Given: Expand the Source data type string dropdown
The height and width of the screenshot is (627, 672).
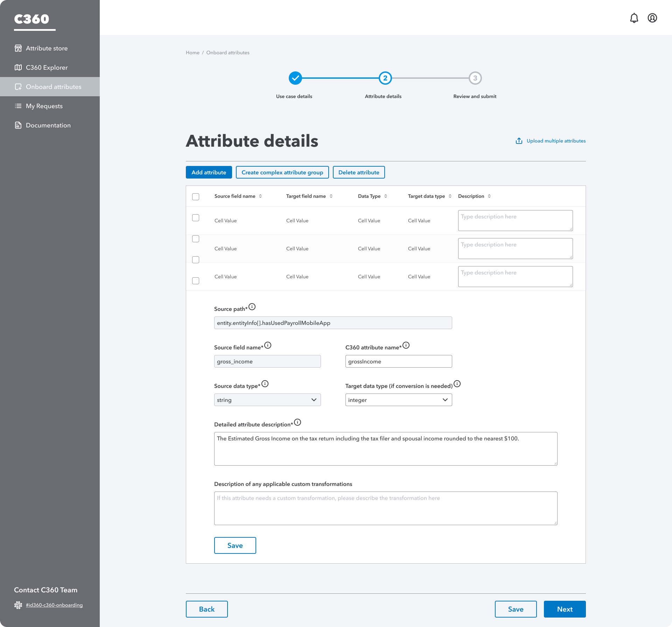Looking at the screenshot, I should point(267,400).
